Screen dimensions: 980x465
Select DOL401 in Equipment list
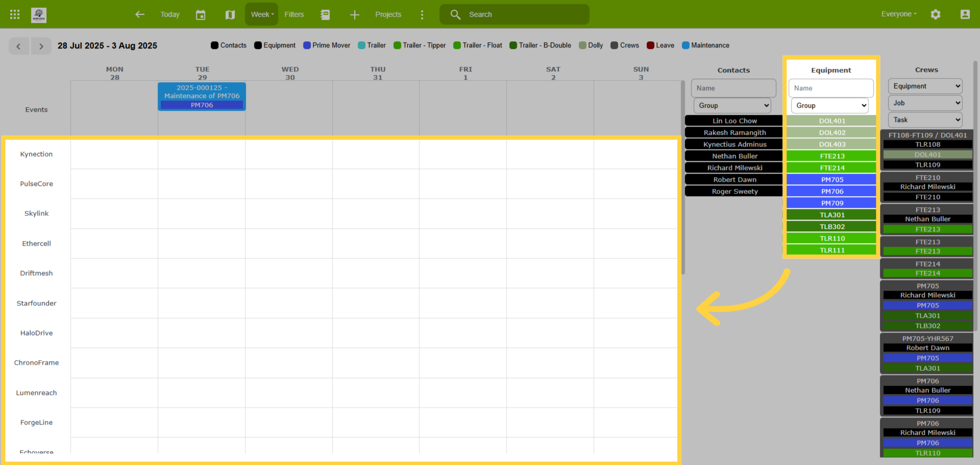(x=832, y=121)
